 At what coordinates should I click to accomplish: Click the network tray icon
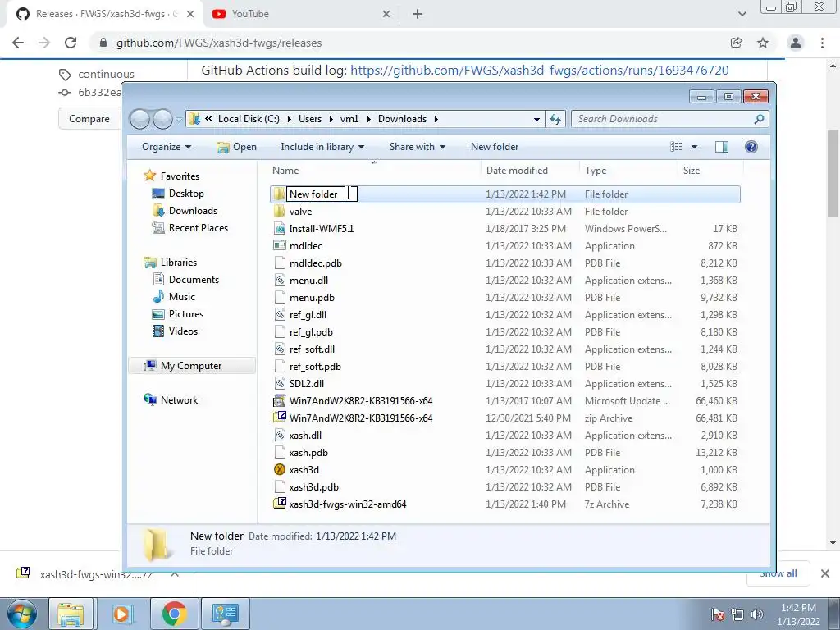737,614
